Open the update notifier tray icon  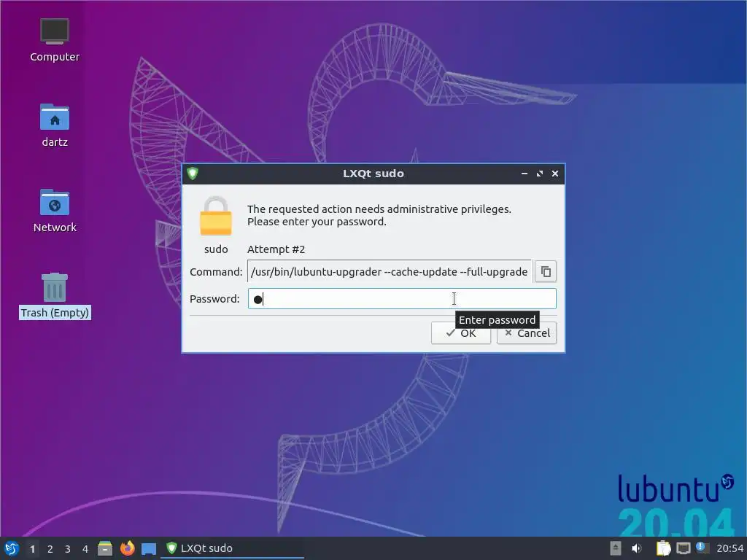(703, 548)
